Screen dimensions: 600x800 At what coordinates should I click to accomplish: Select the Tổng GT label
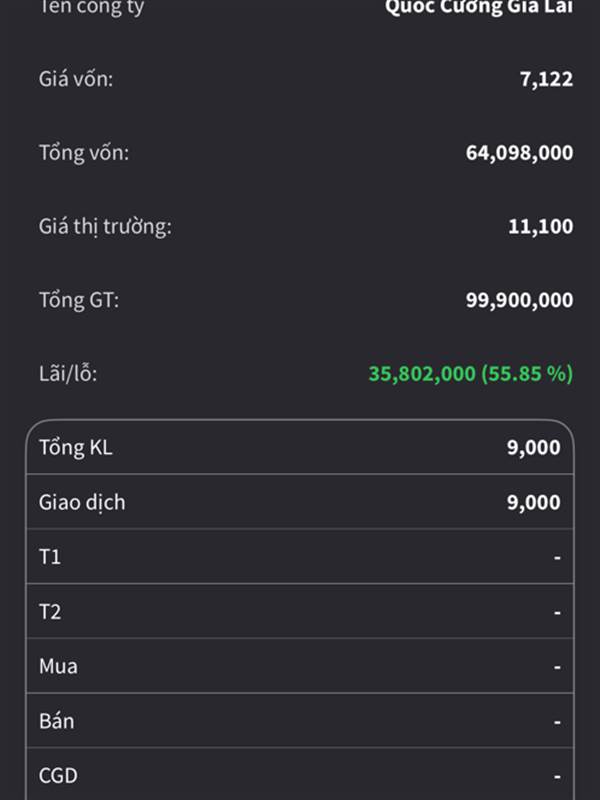click(x=79, y=300)
